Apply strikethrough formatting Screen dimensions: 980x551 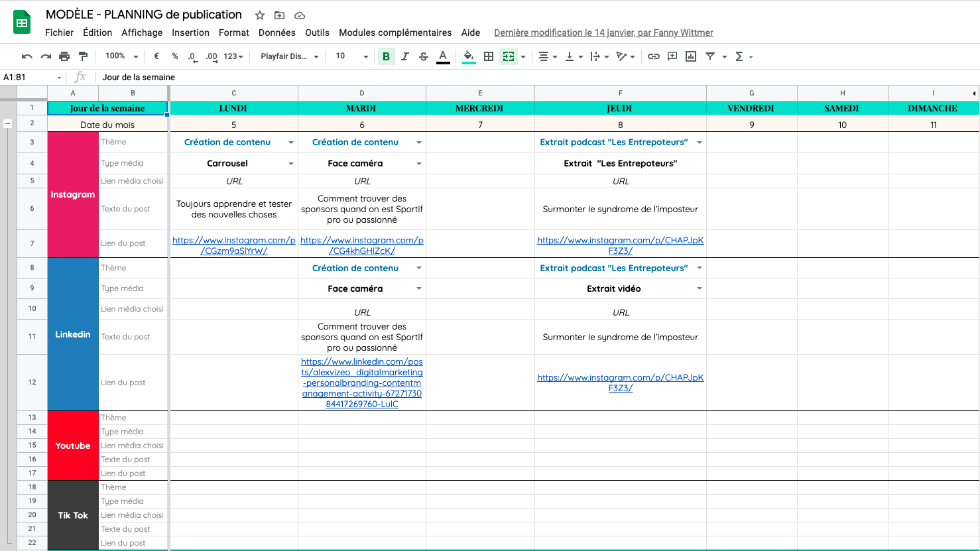point(424,56)
